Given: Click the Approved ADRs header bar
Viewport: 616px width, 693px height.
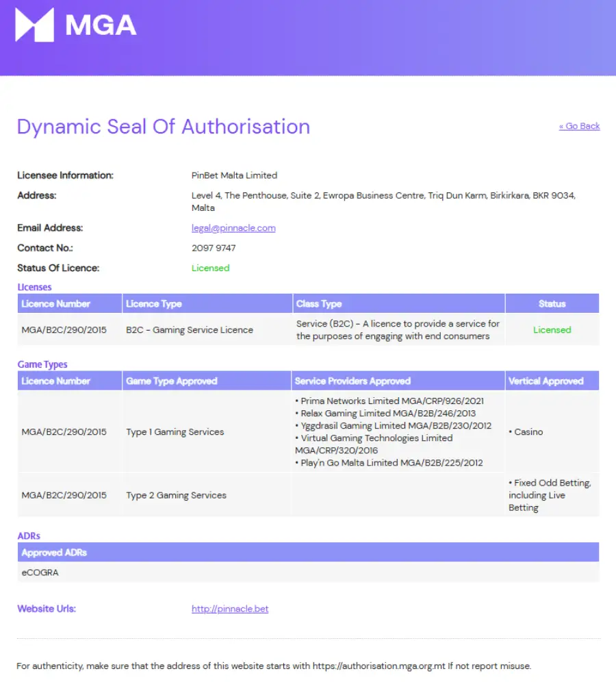Looking at the screenshot, I should coord(309,553).
